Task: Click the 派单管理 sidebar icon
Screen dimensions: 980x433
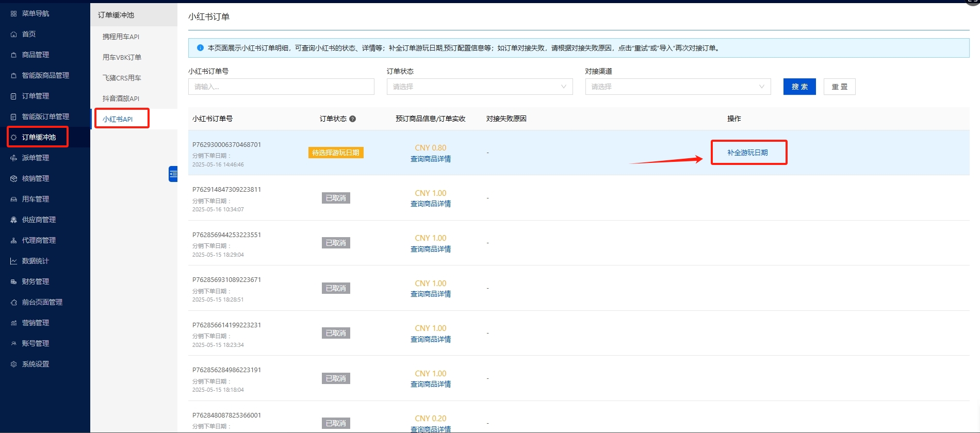Action: pos(13,158)
